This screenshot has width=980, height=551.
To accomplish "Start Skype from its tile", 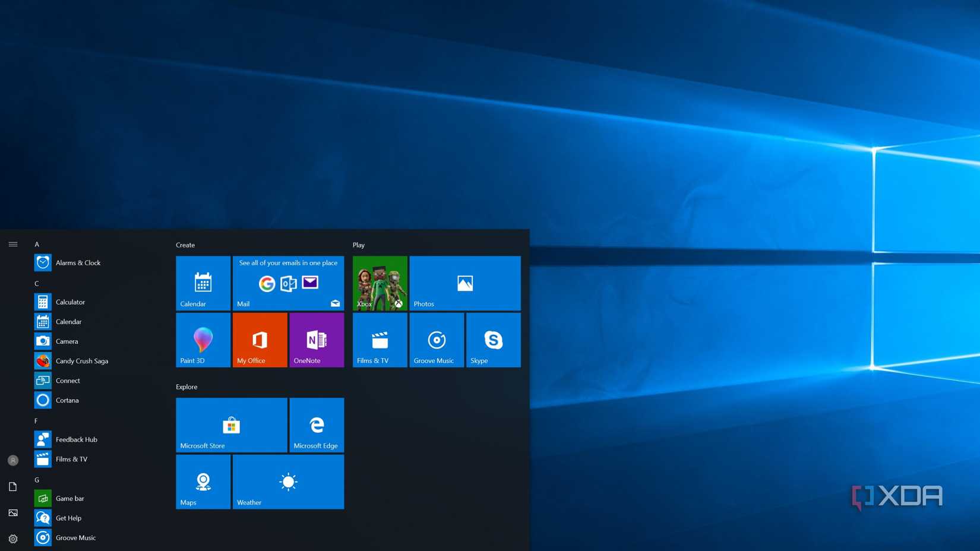I will [x=493, y=340].
